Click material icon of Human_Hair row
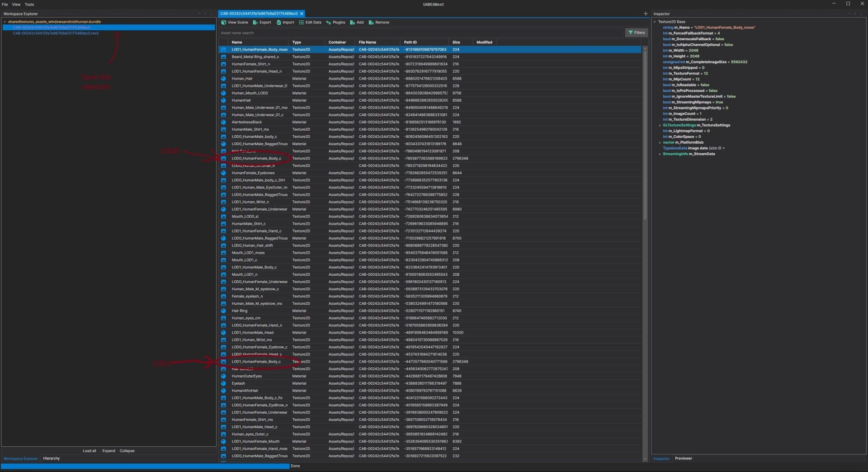868x472 pixels. point(223,79)
